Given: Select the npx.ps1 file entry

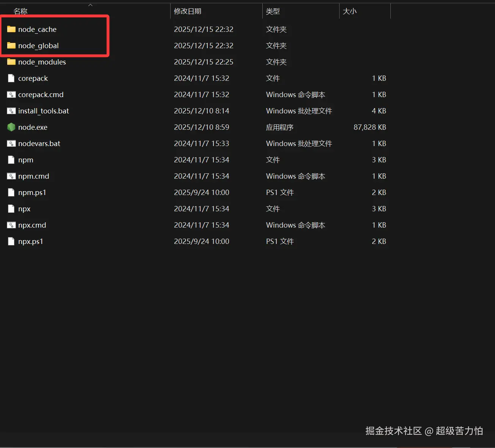Looking at the screenshot, I should click(31, 241).
